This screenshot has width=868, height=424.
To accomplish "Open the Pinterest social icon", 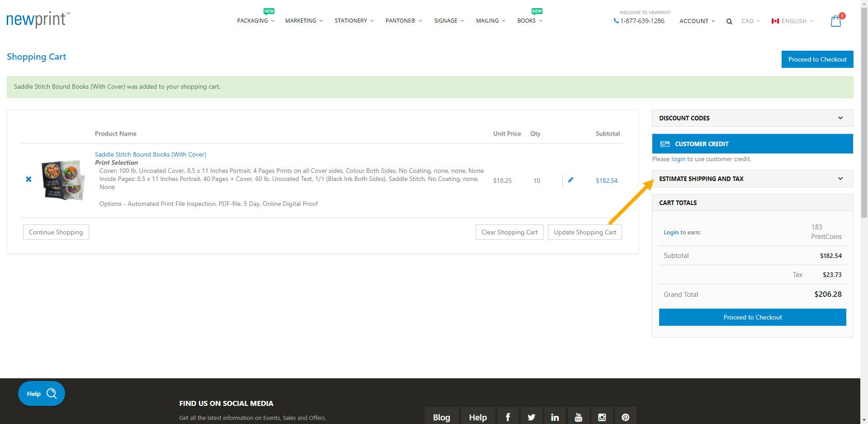I will 625,416.
